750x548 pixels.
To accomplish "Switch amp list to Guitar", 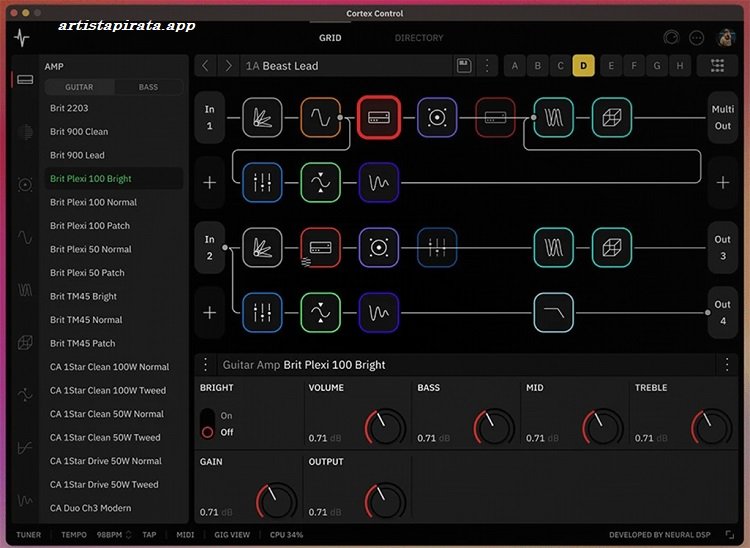I will point(79,87).
